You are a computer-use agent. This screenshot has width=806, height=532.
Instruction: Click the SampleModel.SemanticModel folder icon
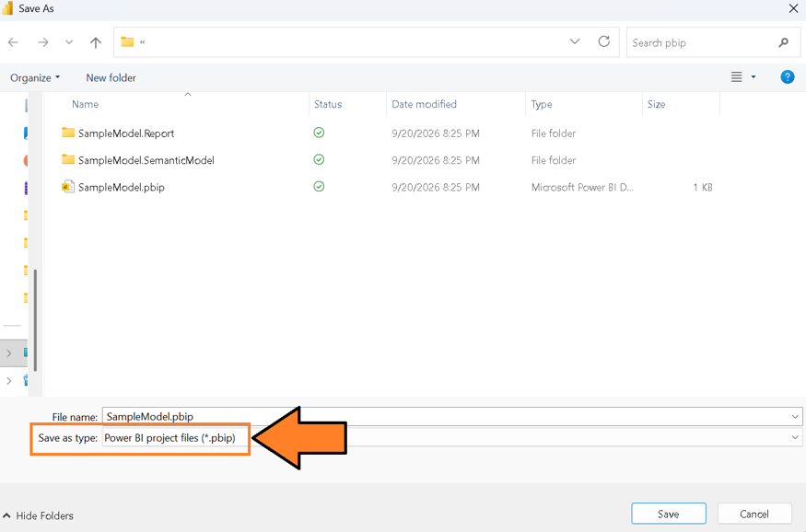click(x=68, y=159)
